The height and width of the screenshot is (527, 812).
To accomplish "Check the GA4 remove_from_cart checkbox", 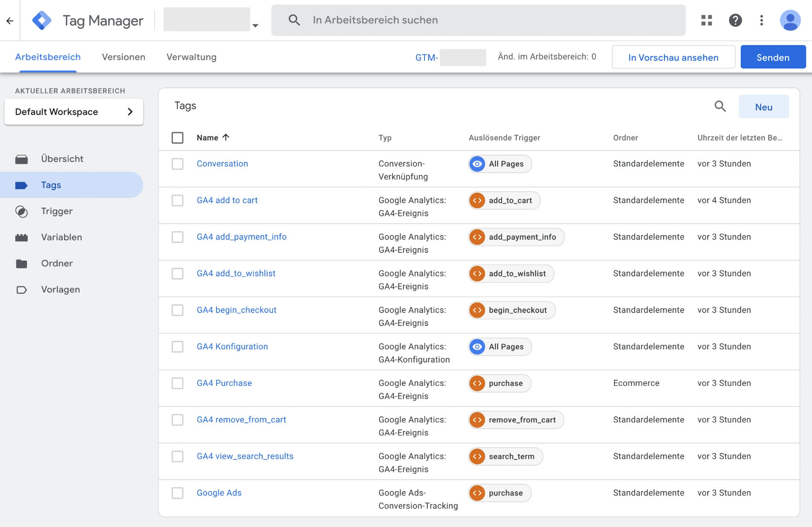I will tap(178, 419).
